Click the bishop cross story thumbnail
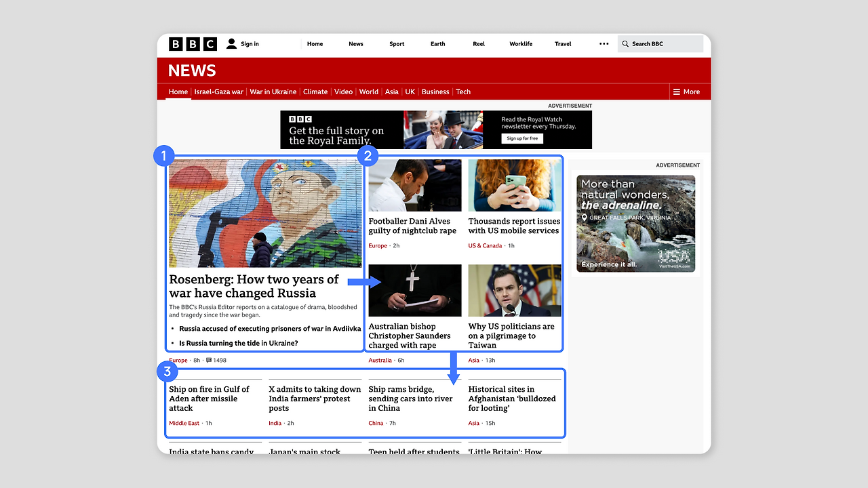Image resolution: width=868 pixels, height=488 pixels. 415,290
